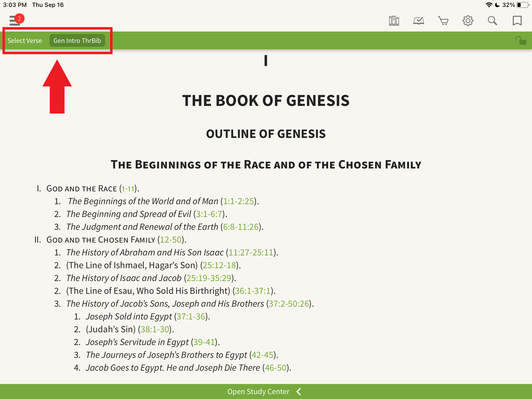Open the 36:1-37:1 reference link

(x=253, y=291)
